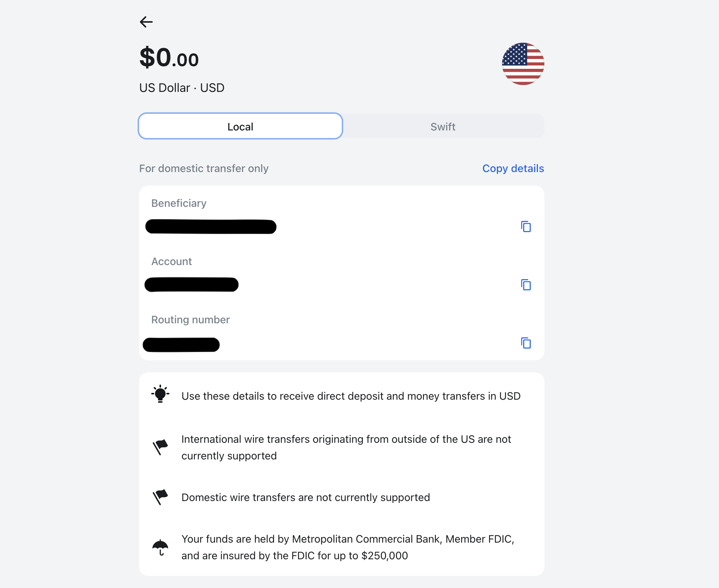Image resolution: width=719 pixels, height=588 pixels.
Task: Copy the Routing number with copy icon
Action: [x=526, y=343]
